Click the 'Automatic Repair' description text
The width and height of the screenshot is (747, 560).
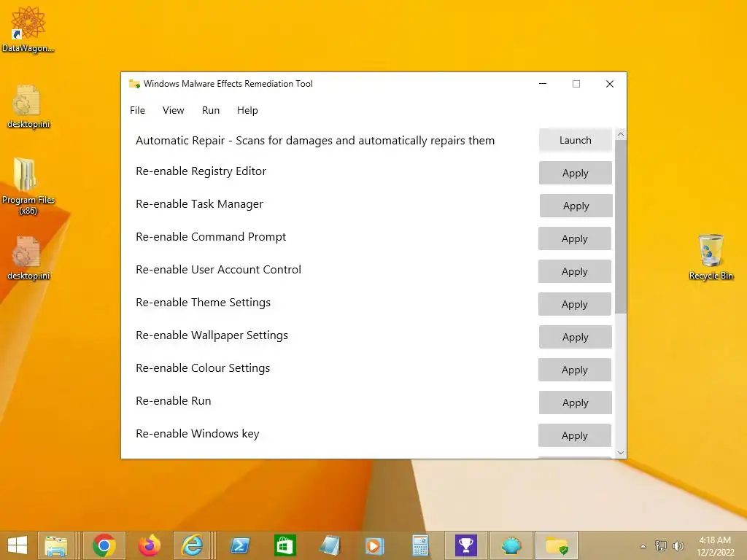point(315,141)
